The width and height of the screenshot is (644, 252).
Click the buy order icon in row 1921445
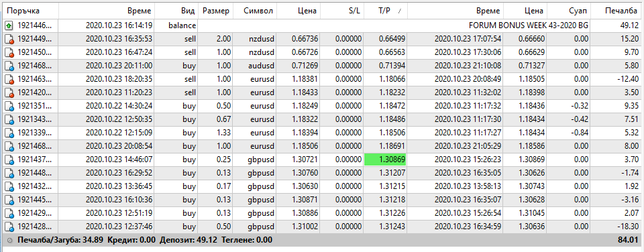(9, 200)
